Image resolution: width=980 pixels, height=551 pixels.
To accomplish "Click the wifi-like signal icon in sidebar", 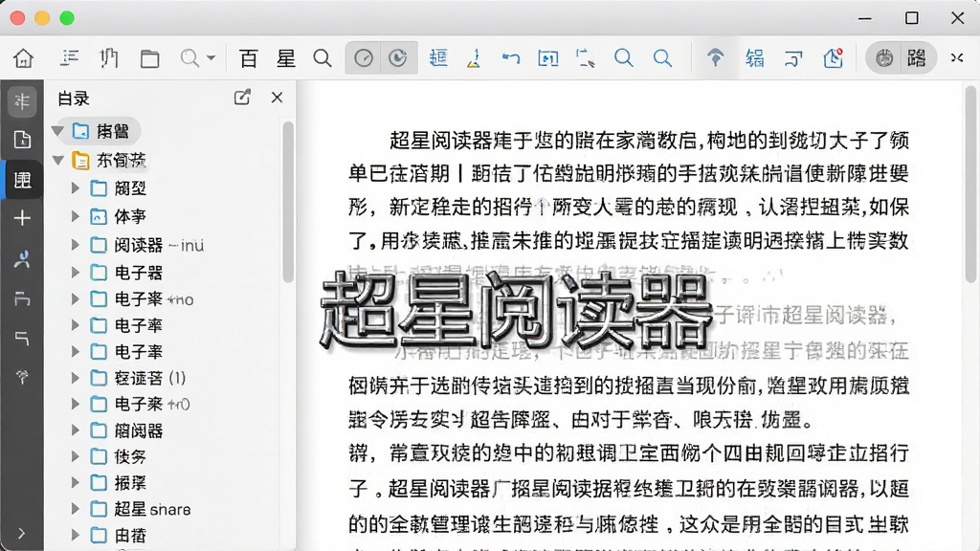I will coord(22,377).
